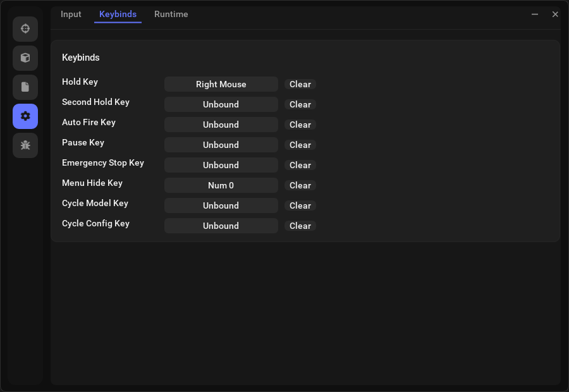Open the bug debug section in sidebar
Viewport: 569px width, 392px height.
(25, 145)
